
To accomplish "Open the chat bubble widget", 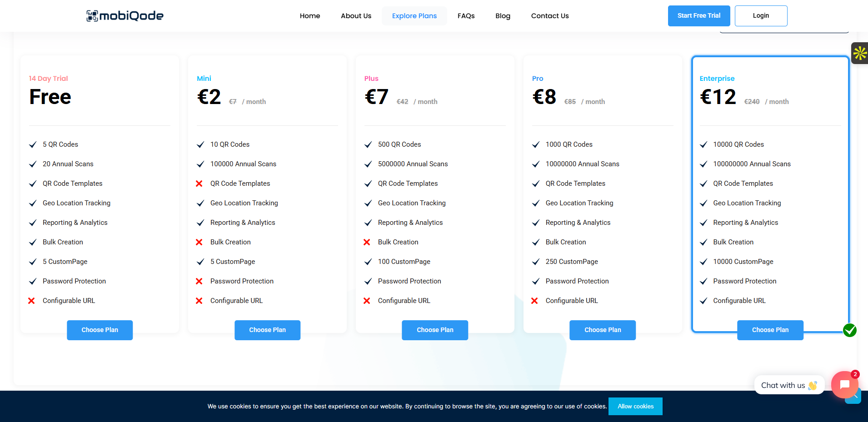I will click(x=844, y=384).
